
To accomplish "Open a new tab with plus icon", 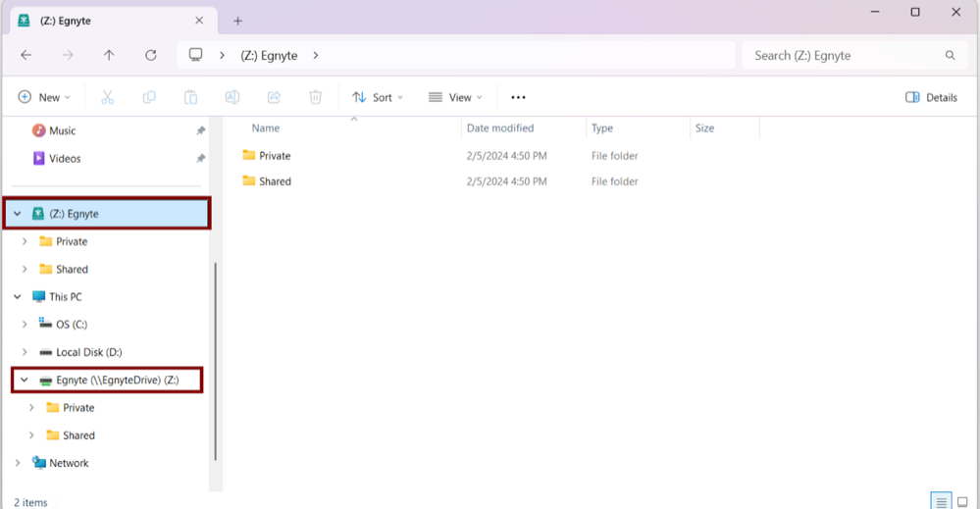I will (x=237, y=21).
